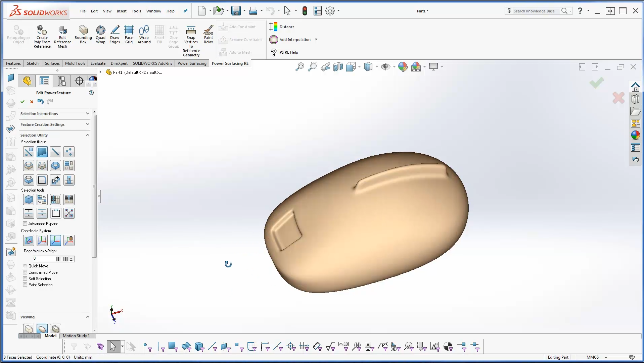The width and height of the screenshot is (644, 363).
Task: Open the Appearances color ball in task pane
Action: pyautogui.click(x=635, y=135)
